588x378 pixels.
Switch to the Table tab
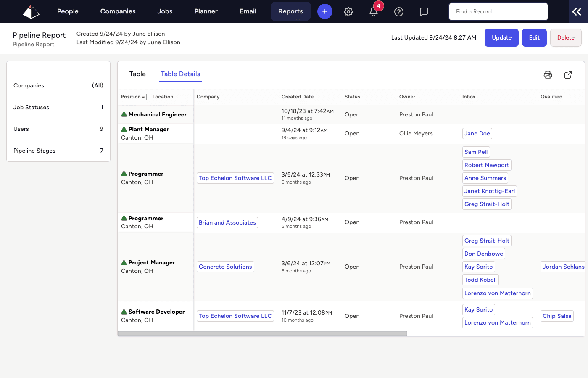click(137, 74)
